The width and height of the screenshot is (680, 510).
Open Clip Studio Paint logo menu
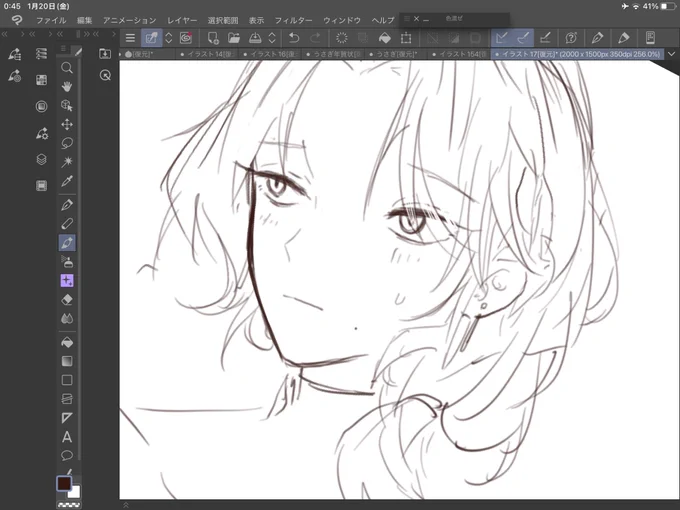(17, 20)
